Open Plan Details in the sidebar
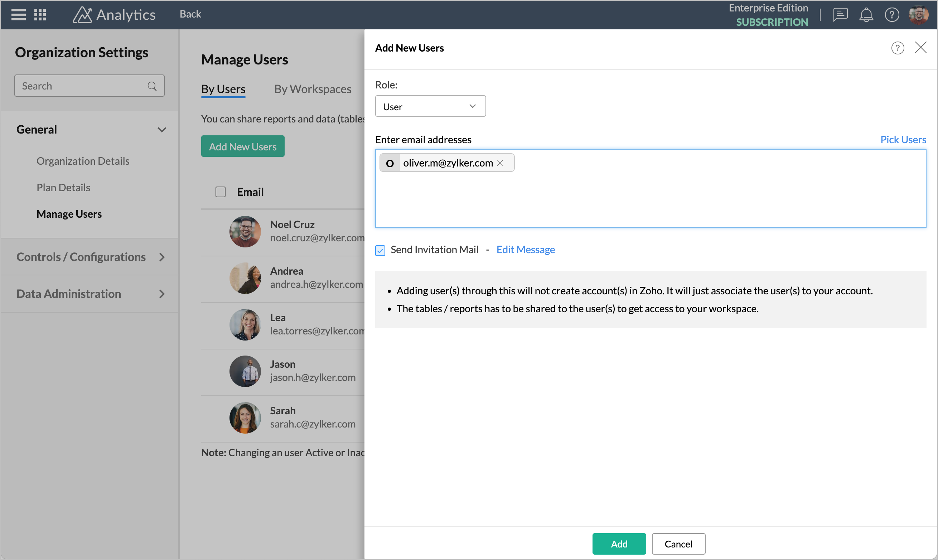Viewport: 938px width, 560px height. (x=63, y=188)
